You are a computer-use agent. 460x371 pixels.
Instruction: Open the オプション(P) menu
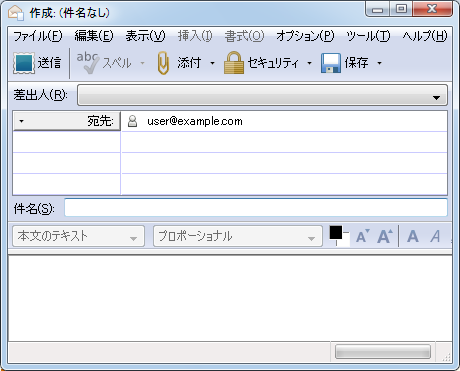(x=305, y=36)
